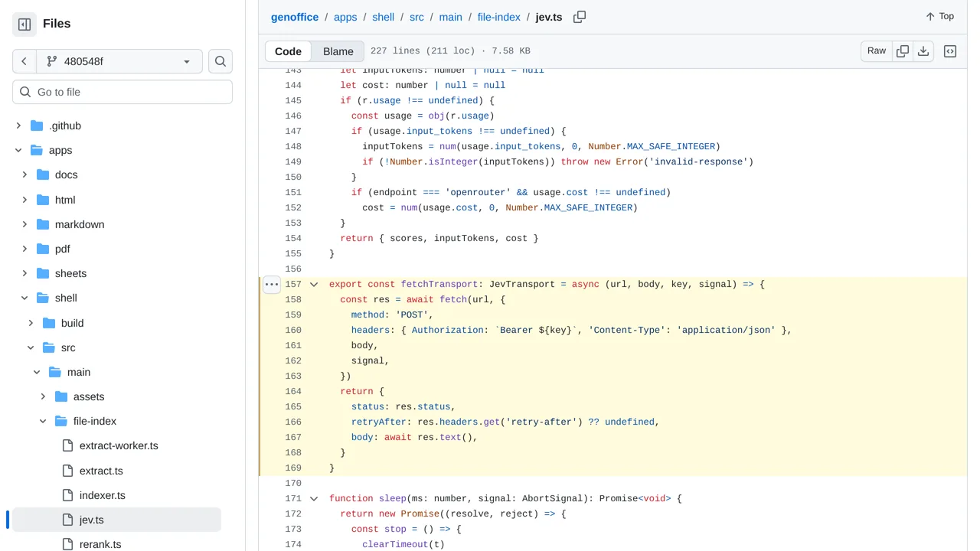Navigate to src breadcrumb link
Screen dimensions: 980x551
[x=416, y=17]
